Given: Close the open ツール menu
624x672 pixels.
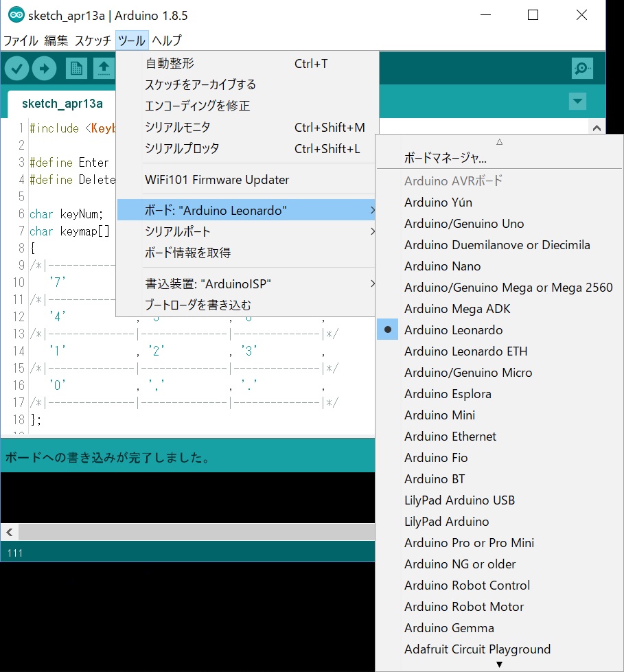Looking at the screenshot, I should [132, 40].
